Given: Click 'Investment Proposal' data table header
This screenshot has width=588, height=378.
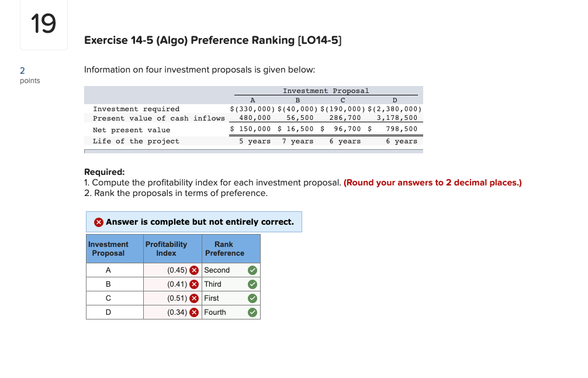Looking at the screenshot, I should 326,91.
